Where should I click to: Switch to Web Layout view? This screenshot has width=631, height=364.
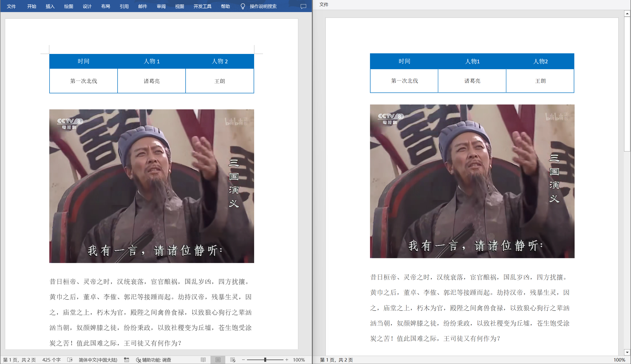coord(233,360)
